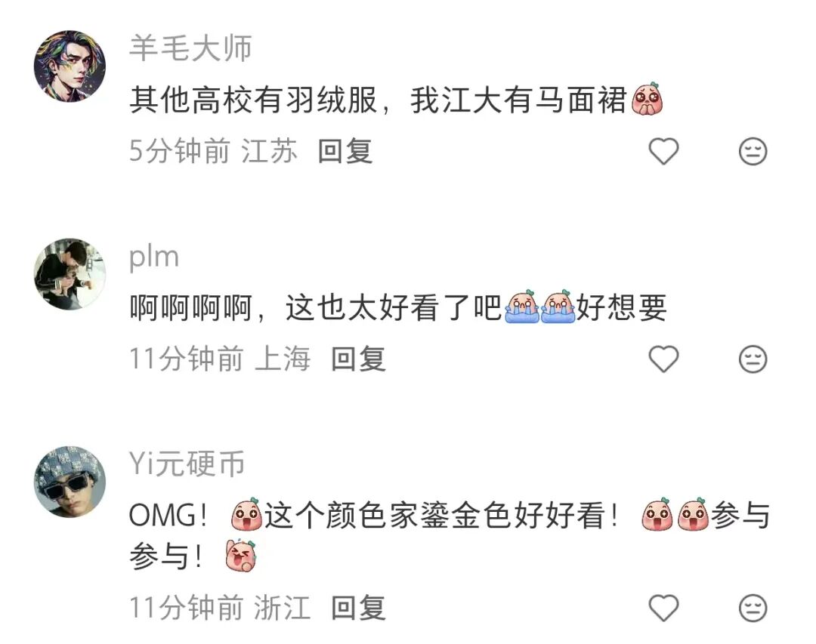Viewport: 816px width, 644px height.
Task: Tap the laughing peach emoji after 参与!
Action: (241, 556)
